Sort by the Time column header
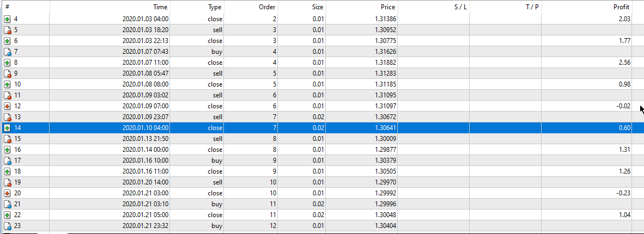 point(110,7)
